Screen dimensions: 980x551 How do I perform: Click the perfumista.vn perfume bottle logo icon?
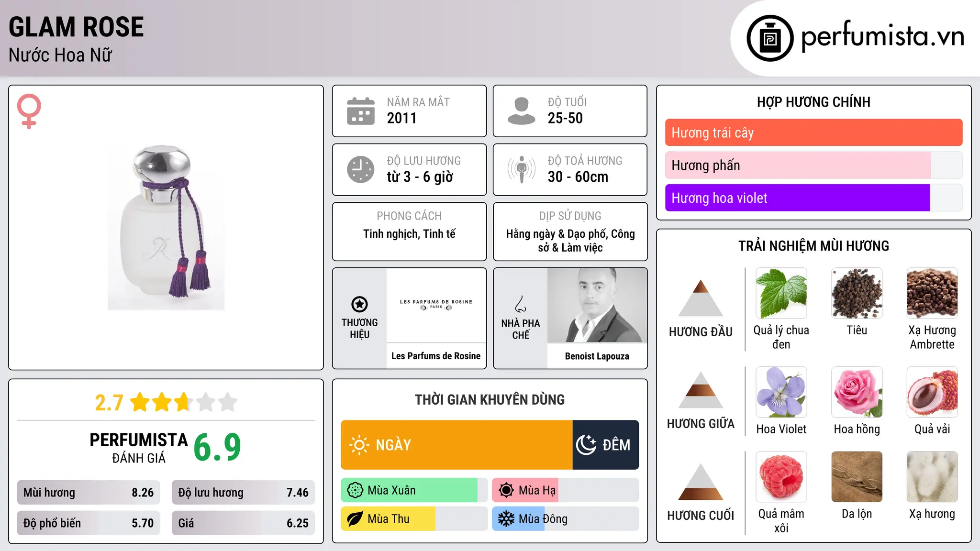[770, 38]
